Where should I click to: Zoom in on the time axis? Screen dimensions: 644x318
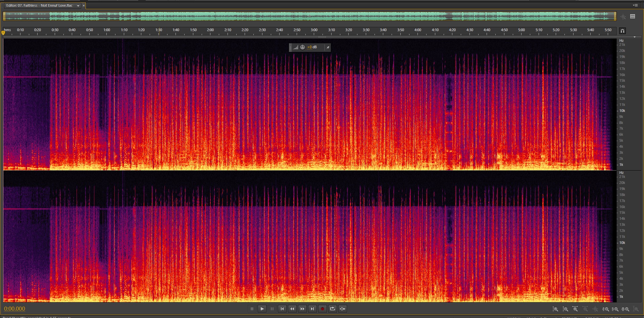(576, 309)
